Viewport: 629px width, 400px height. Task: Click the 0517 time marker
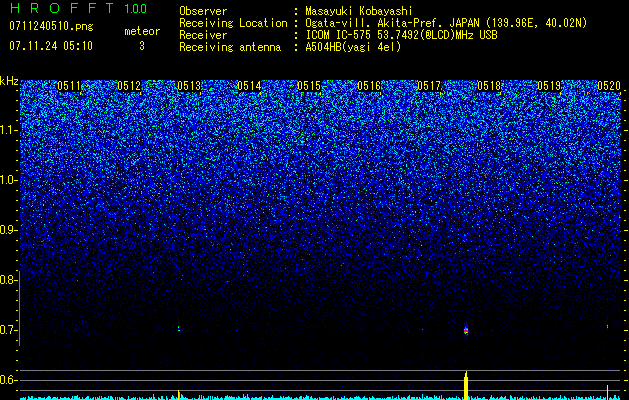click(429, 86)
